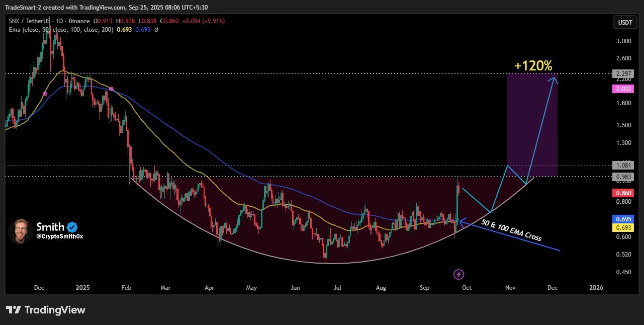
Task: Click the verified blue checkmark beside Smith
Action: coord(72,226)
